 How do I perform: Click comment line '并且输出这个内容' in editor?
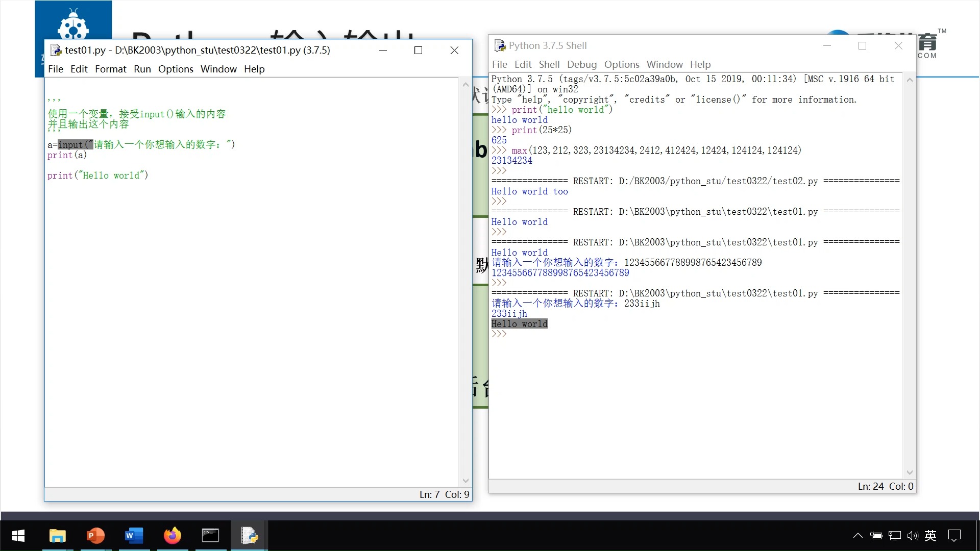pos(88,124)
